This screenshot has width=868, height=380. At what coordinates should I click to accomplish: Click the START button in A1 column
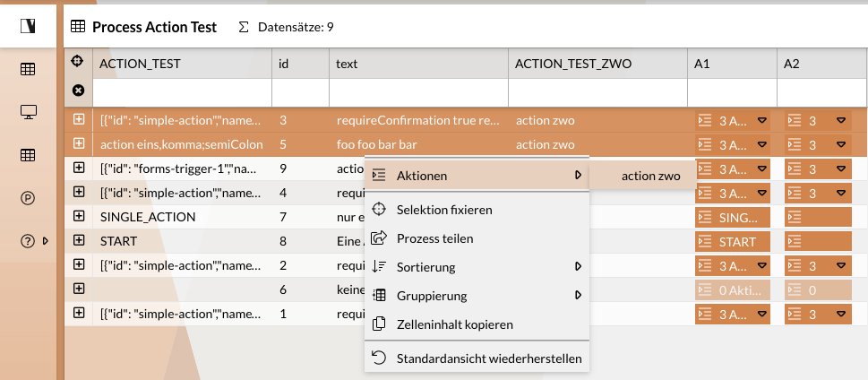click(x=732, y=241)
